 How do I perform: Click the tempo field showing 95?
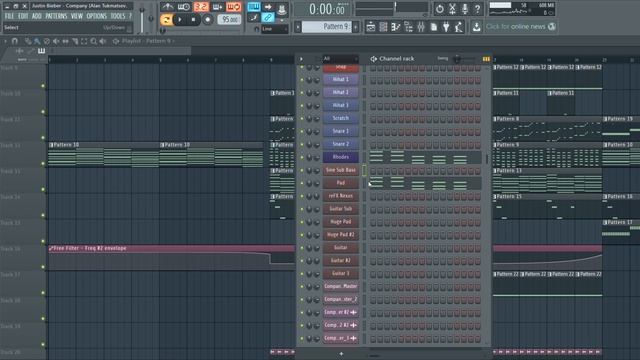[x=229, y=20]
